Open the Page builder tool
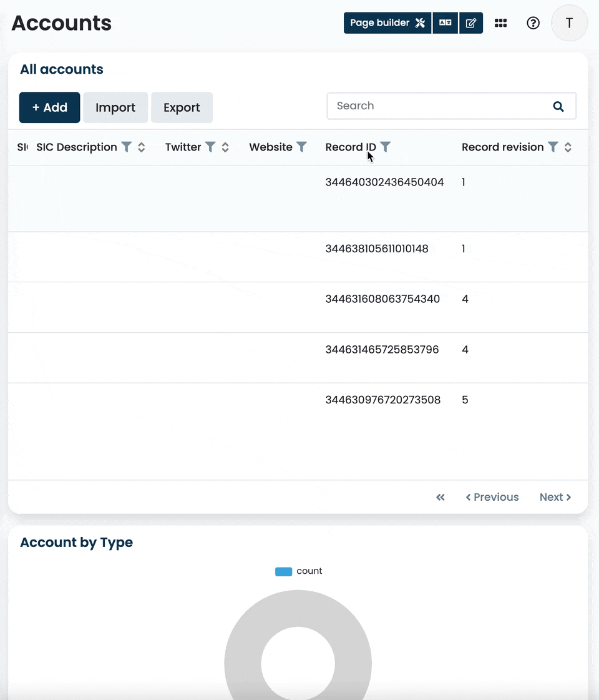599x700 pixels. pos(387,22)
